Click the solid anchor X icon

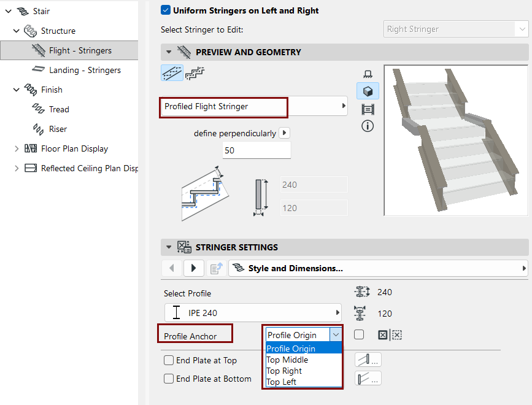click(x=383, y=335)
